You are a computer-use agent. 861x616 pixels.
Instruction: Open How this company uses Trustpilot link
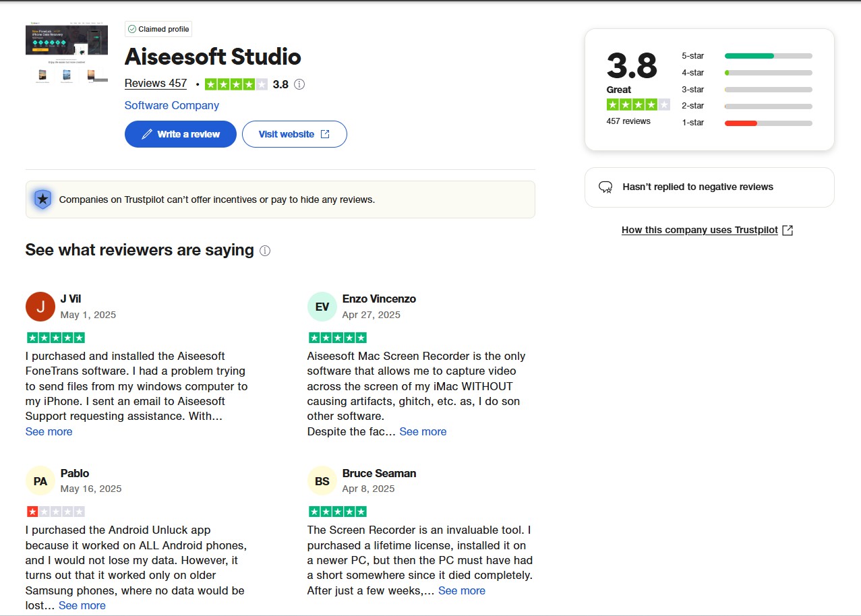[700, 230]
